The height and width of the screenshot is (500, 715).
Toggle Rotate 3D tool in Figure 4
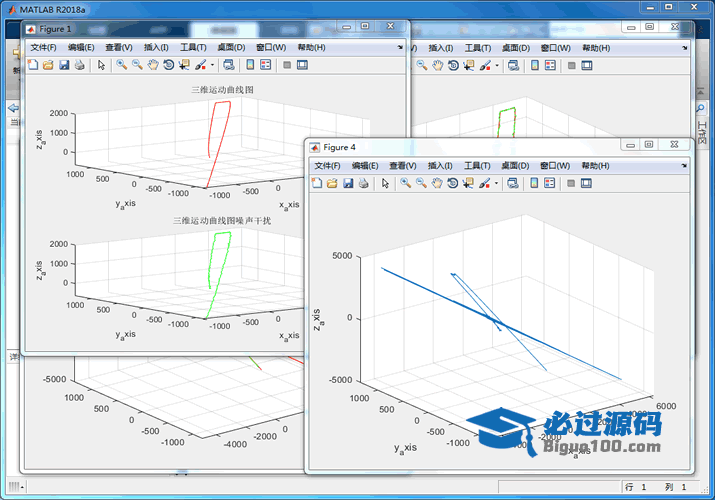[453, 183]
